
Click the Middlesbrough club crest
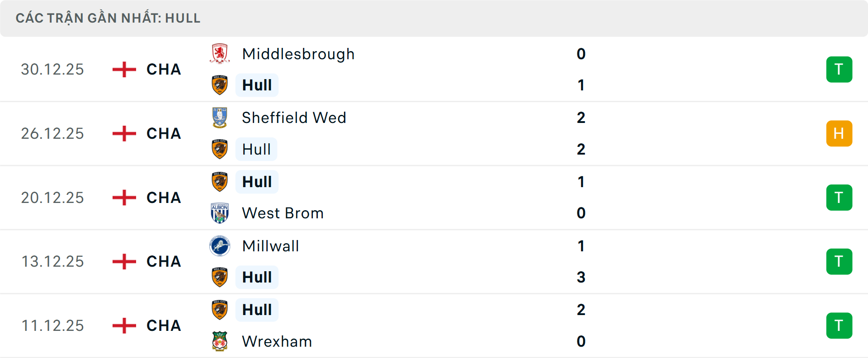click(220, 53)
